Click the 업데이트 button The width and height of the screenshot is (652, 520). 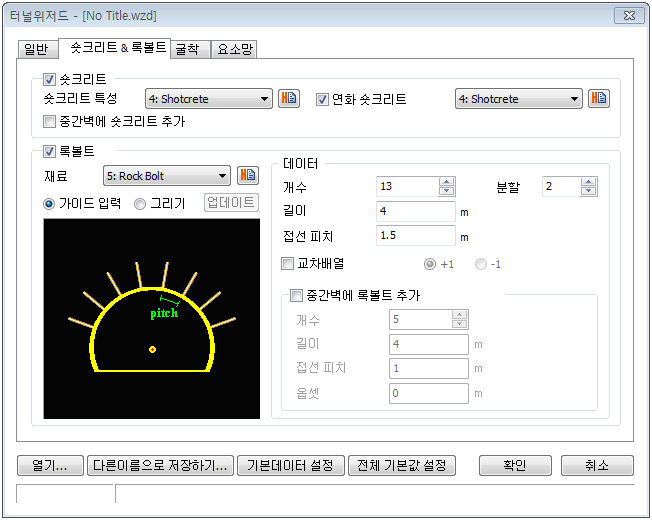pyautogui.click(x=231, y=203)
